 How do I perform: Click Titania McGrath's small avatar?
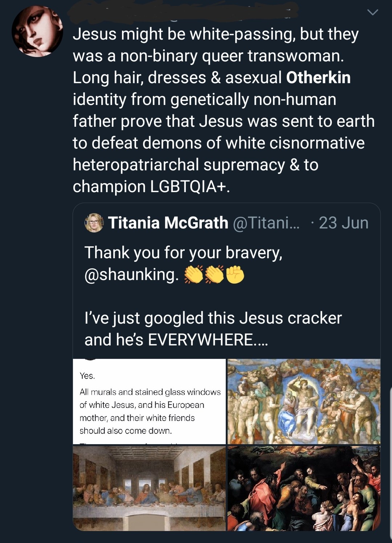click(94, 223)
